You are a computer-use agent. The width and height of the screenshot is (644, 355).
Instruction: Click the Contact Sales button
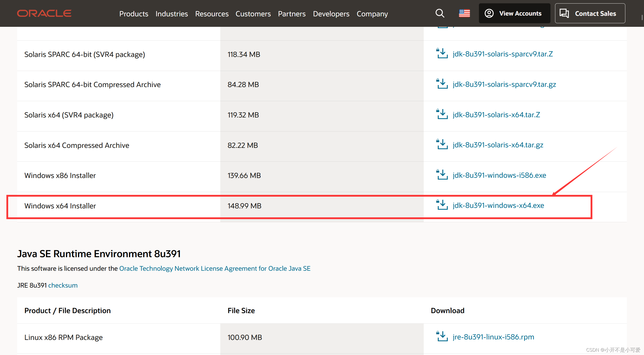590,13
